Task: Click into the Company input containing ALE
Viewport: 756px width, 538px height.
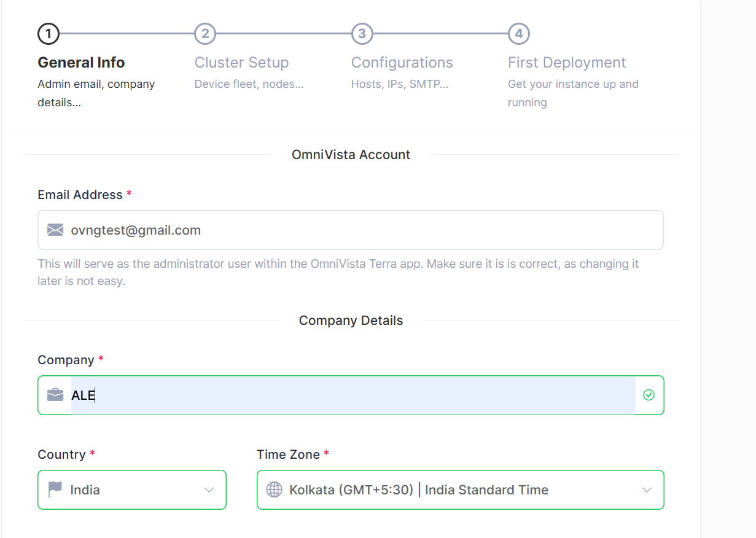Action: (x=351, y=395)
